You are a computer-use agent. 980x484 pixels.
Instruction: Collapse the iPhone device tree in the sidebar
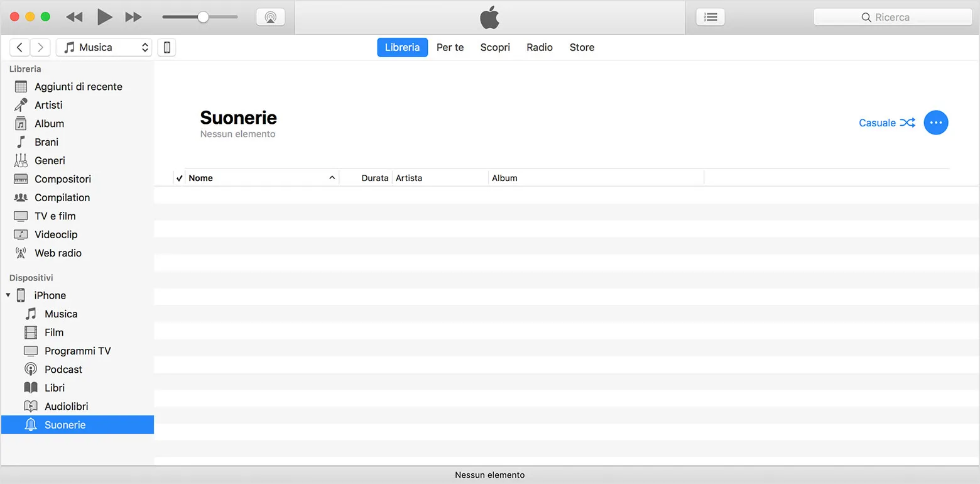[x=9, y=295]
